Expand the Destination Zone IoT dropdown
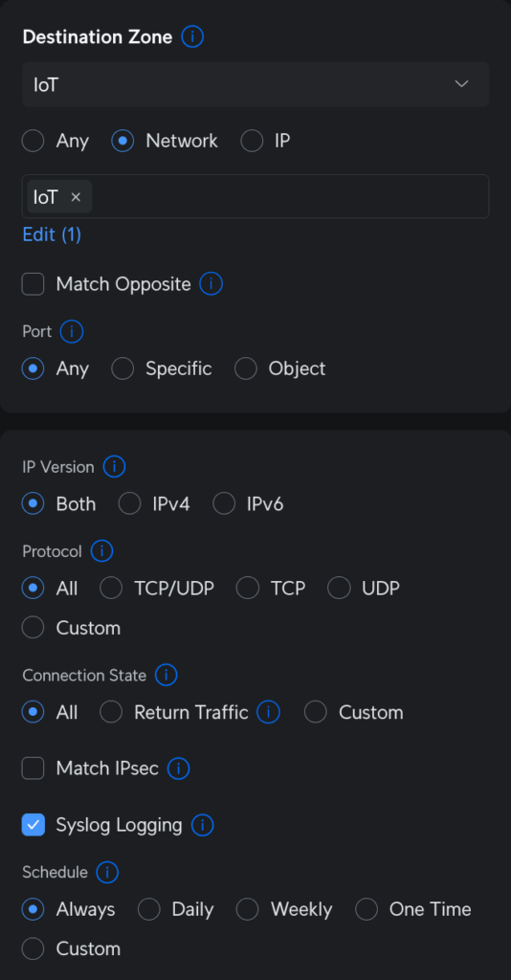Screen dimensions: 511x980 tap(255, 84)
